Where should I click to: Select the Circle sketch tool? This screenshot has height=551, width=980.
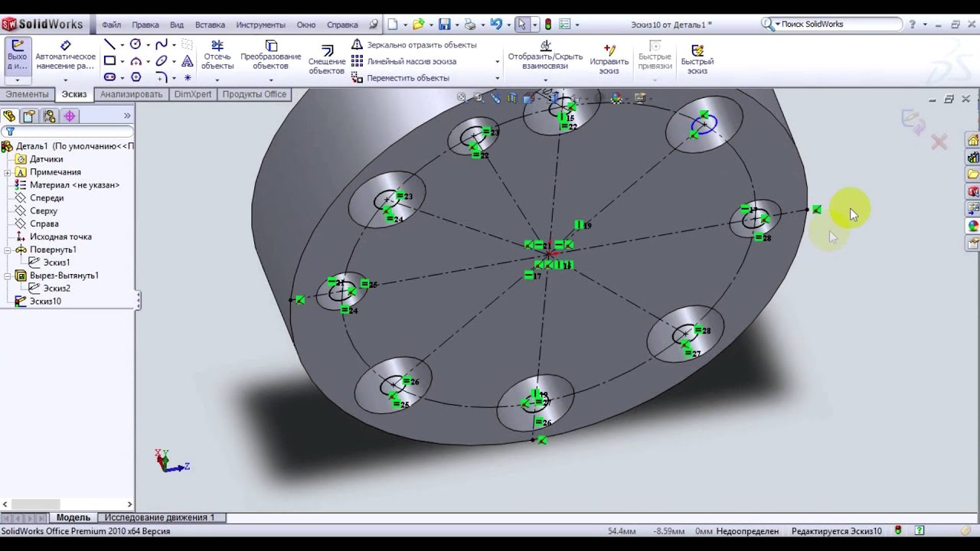click(136, 44)
